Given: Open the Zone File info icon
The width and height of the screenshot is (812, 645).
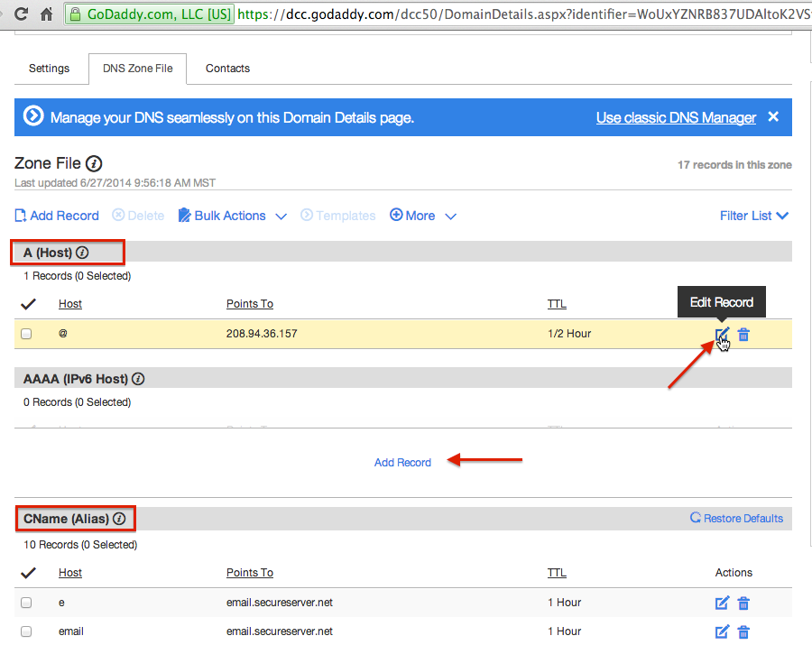Looking at the screenshot, I should pos(94,163).
